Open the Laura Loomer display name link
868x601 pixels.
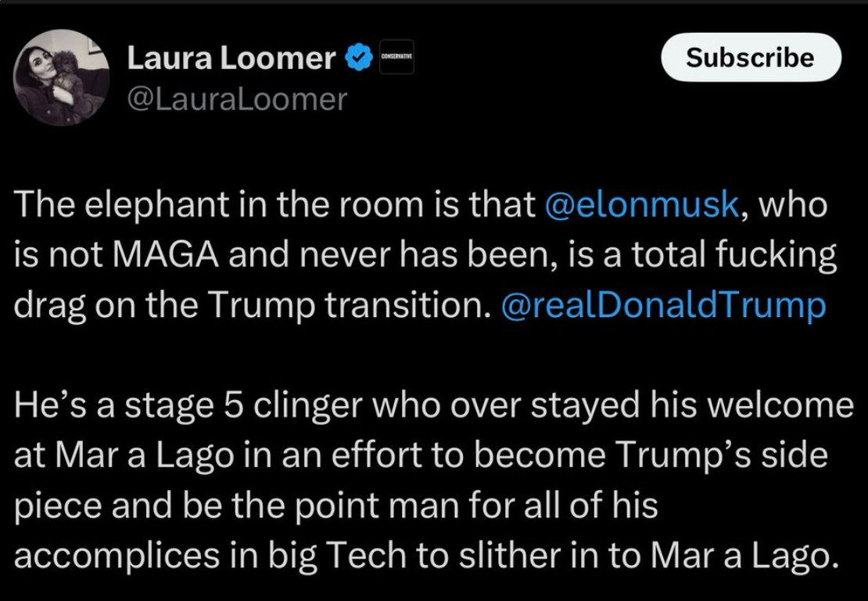pyautogui.click(x=231, y=58)
